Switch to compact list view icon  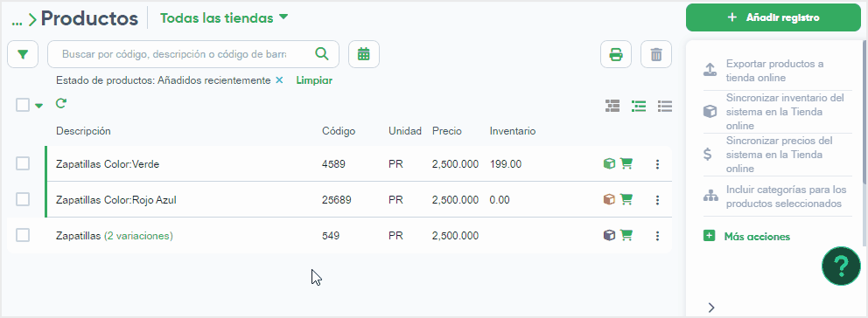665,106
